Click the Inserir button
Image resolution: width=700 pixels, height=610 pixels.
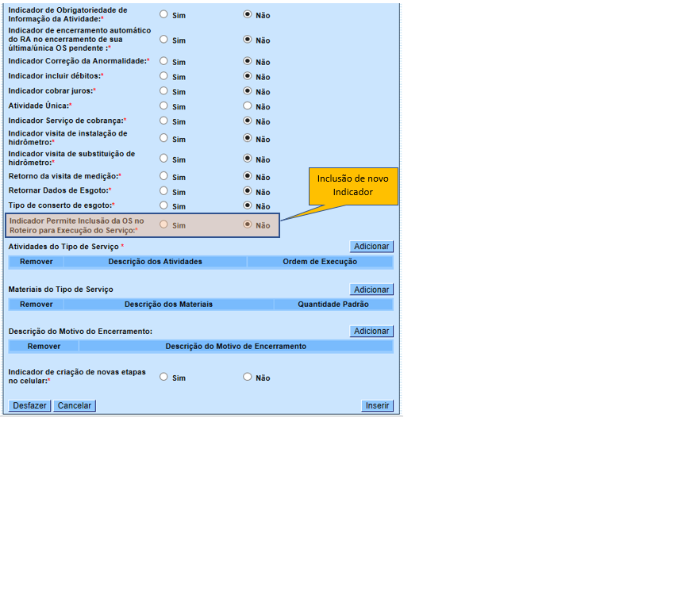[x=377, y=405]
